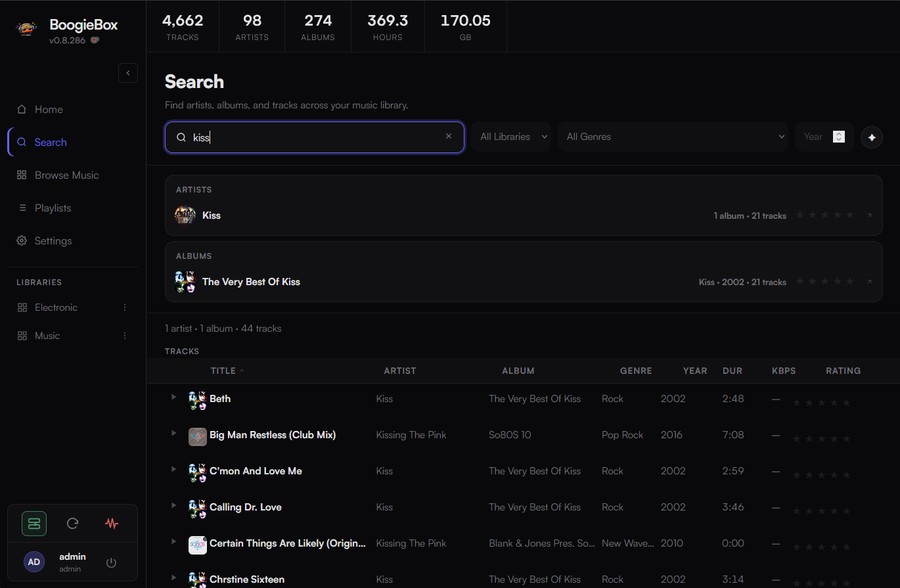Click the Big Man Restless album art
Viewport: 900px width, 588px height.
[x=198, y=437]
